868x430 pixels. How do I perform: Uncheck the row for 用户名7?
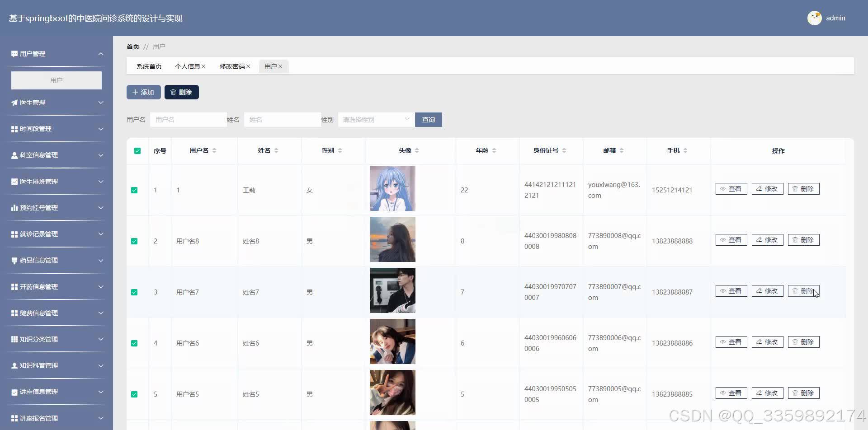pos(134,292)
